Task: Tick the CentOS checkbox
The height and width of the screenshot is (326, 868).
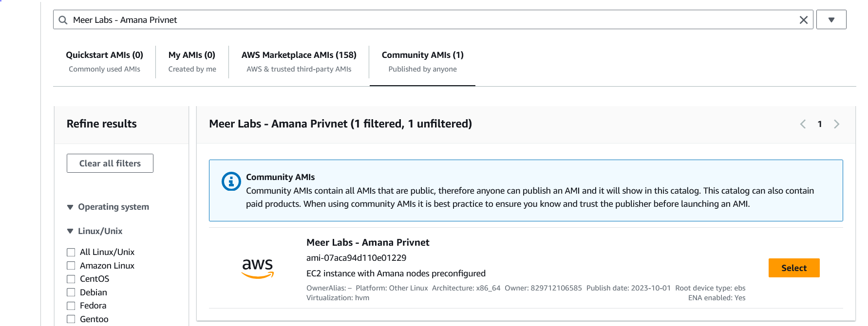Action: [71, 279]
